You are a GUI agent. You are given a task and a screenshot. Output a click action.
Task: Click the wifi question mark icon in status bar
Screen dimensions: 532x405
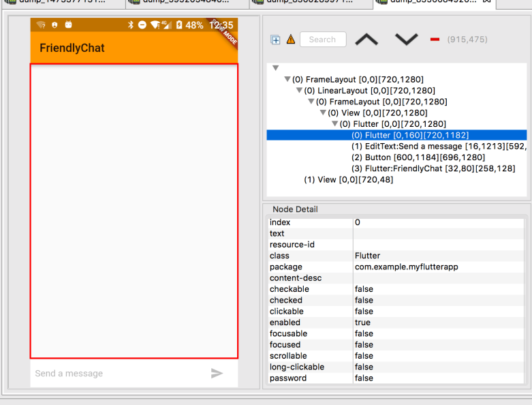pos(41,25)
